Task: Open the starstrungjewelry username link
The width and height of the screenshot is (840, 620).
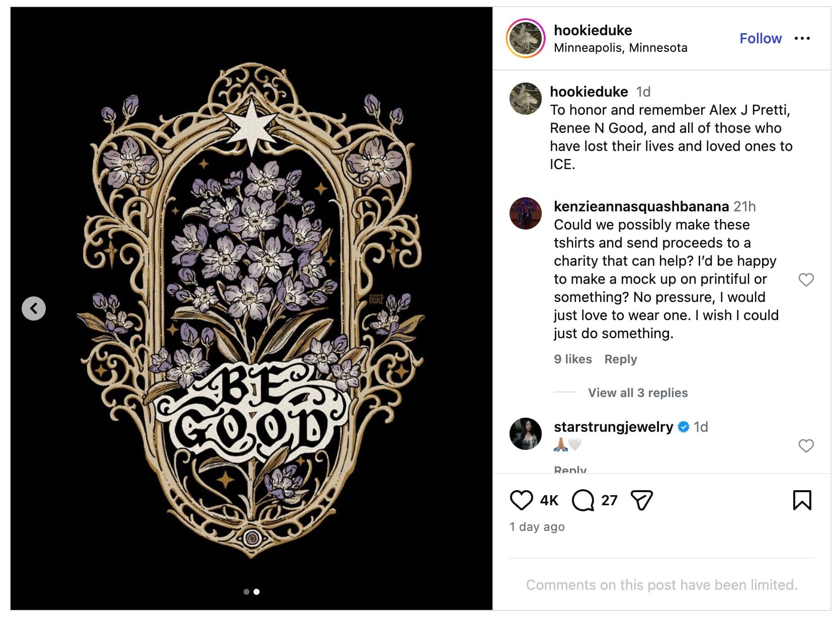Action: point(613,427)
